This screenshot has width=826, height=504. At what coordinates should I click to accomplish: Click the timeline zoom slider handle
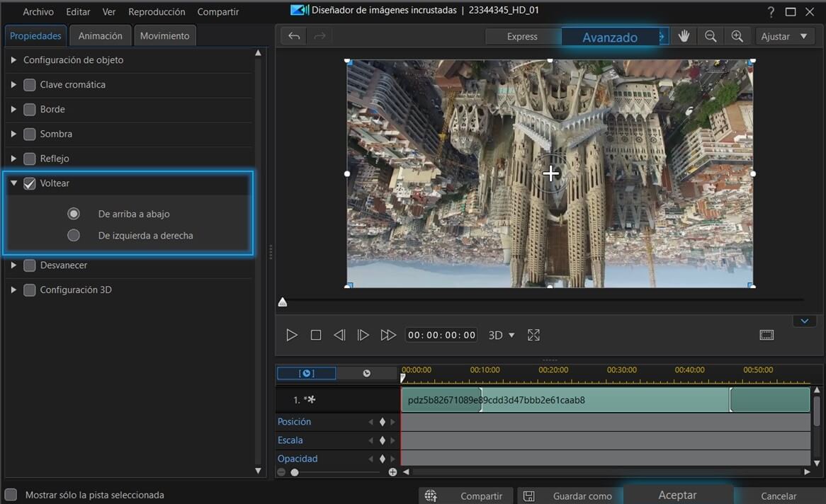pos(295,472)
